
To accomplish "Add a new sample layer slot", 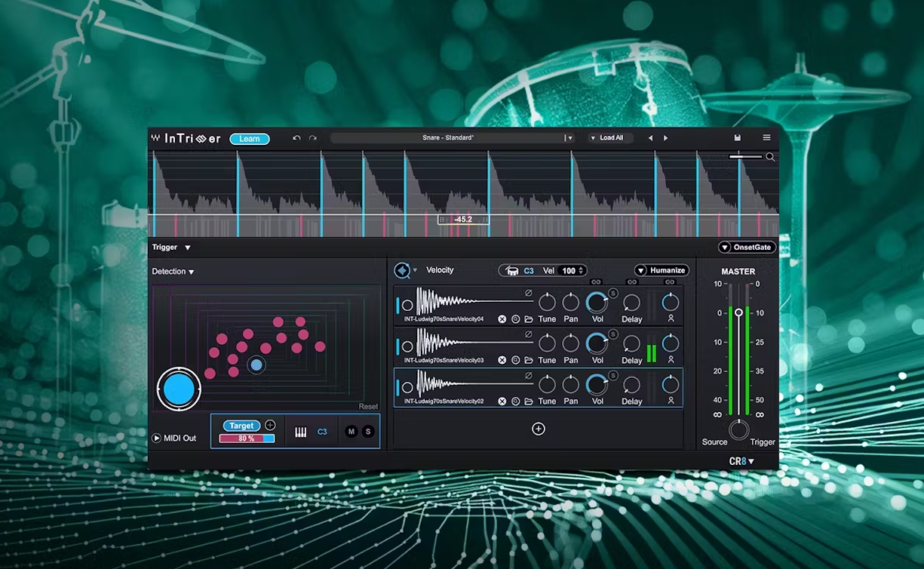I will point(539,429).
